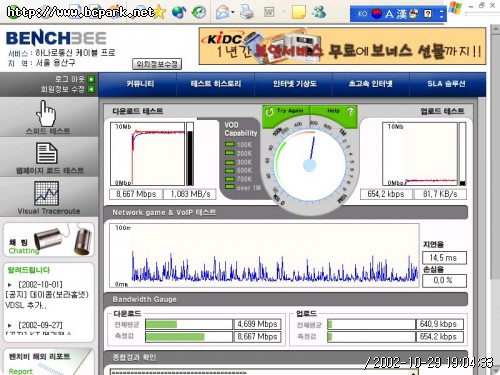This screenshot has width=500, height=375.
Task: Click green arrow icon beside 회원정보 수정
Action: click(x=91, y=89)
